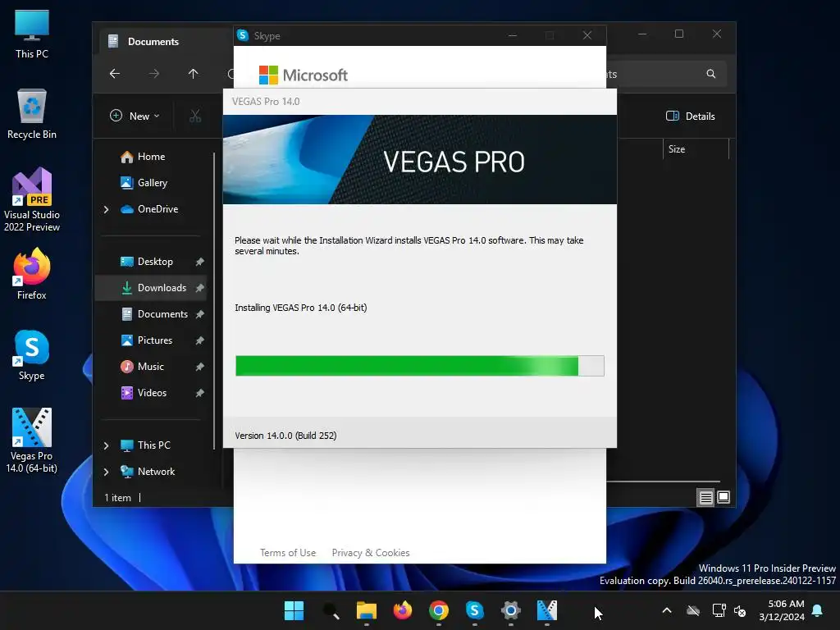This screenshot has width=840, height=630.
Task: Click the pin icon beside Pictures
Action: coord(200,340)
